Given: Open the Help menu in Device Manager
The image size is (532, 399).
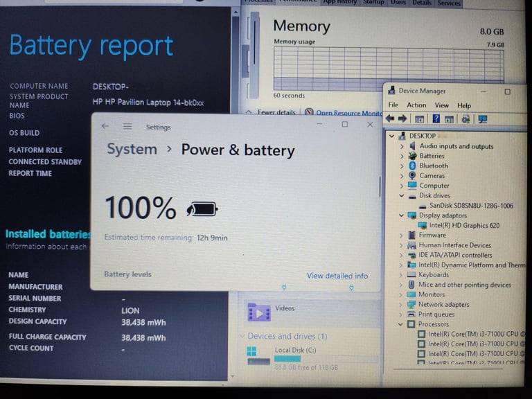Looking at the screenshot, I should pyautogui.click(x=464, y=106).
